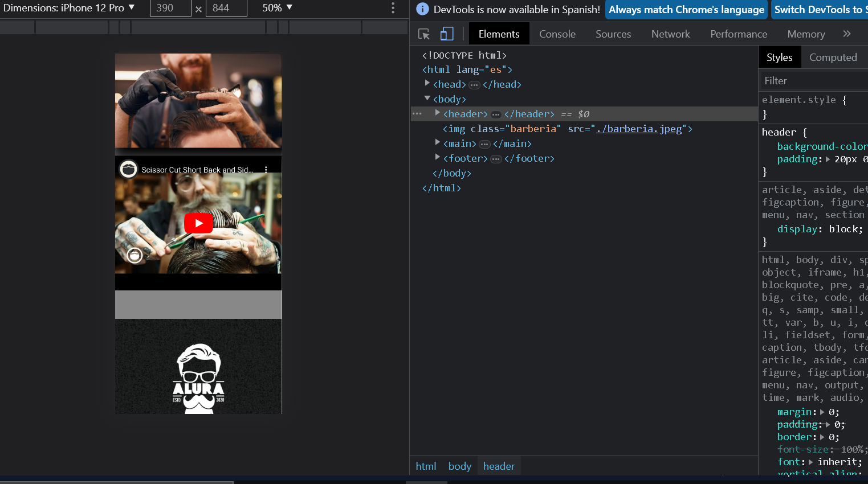Switch to the Console tab

tap(557, 34)
